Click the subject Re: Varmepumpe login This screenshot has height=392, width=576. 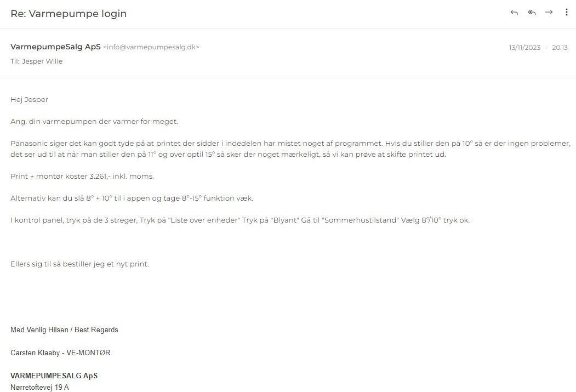point(69,14)
